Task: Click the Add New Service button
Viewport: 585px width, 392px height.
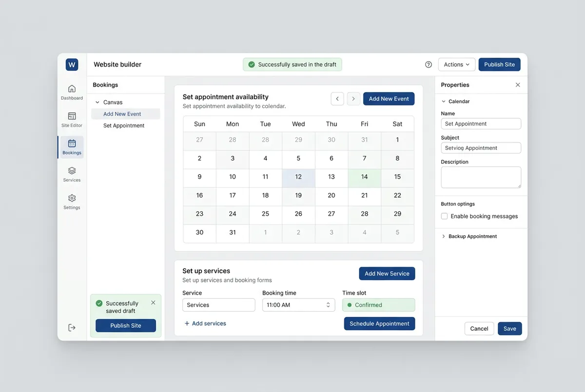Action: 387,274
